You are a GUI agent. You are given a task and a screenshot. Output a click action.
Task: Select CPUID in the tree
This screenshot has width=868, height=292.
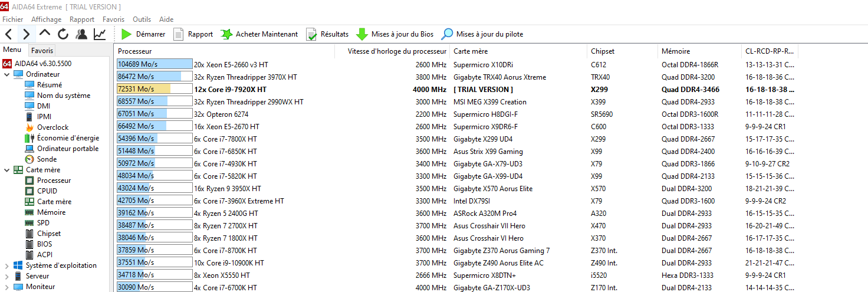[x=41, y=191]
